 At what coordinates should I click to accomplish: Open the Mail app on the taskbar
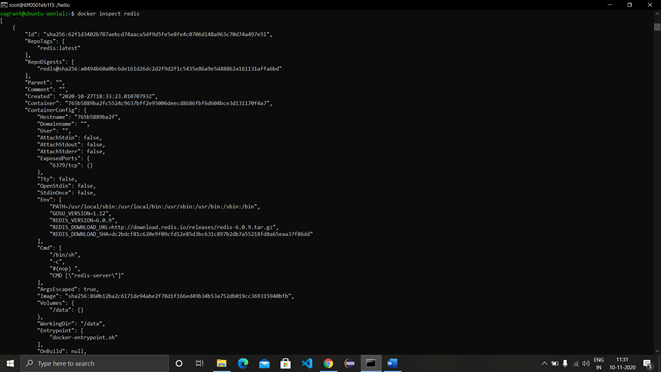coord(264,363)
